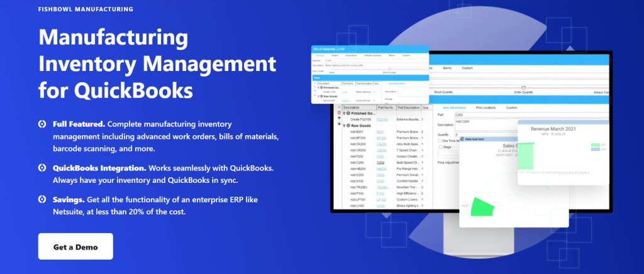Click the Get a Demo button

[75, 246]
